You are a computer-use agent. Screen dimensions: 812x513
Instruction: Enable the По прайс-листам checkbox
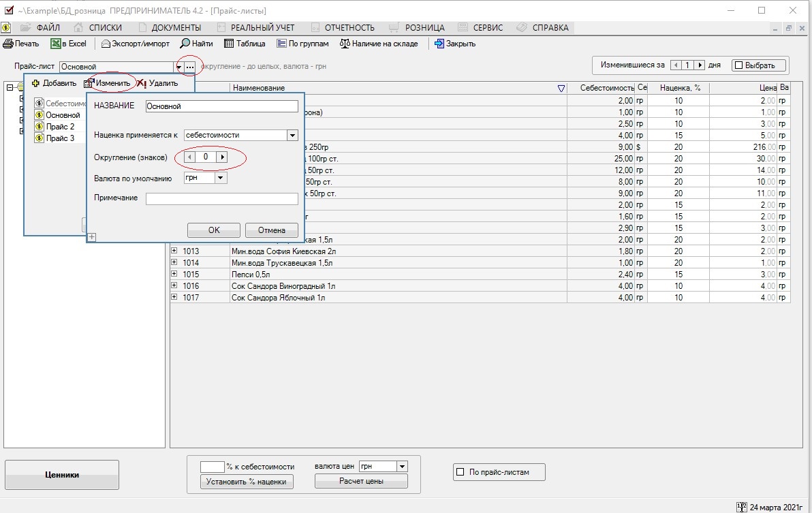point(460,471)
